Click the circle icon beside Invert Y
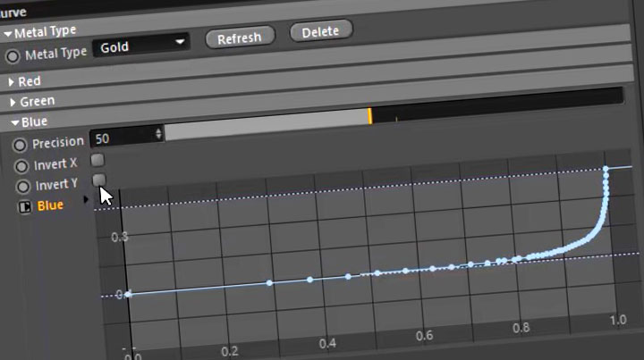The image size is (644, 360). point(21,187)
